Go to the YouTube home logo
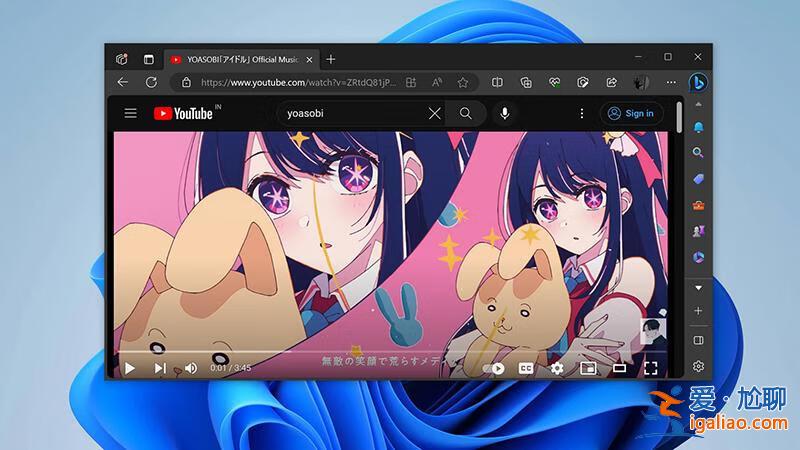 (x=183, y=113)
